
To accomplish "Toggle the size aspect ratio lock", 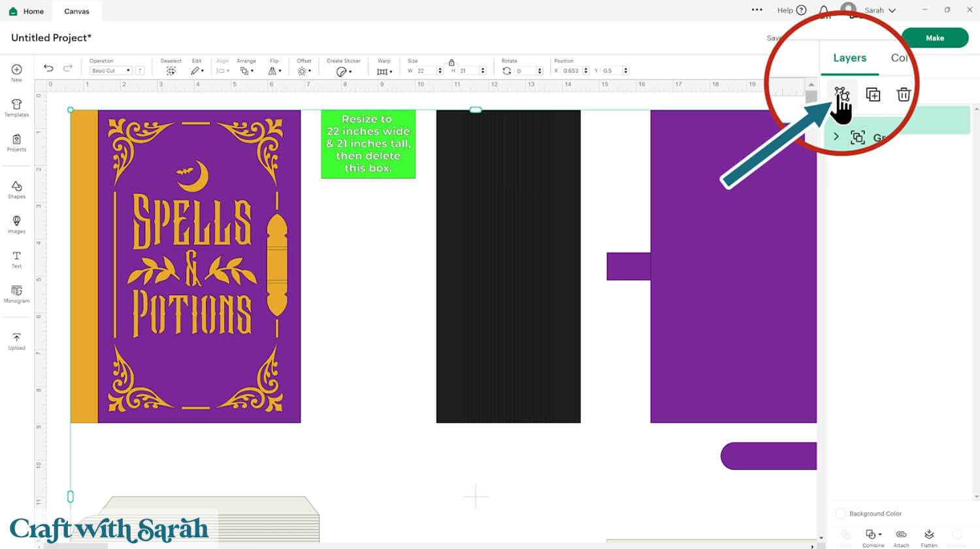I will [451, 63].
